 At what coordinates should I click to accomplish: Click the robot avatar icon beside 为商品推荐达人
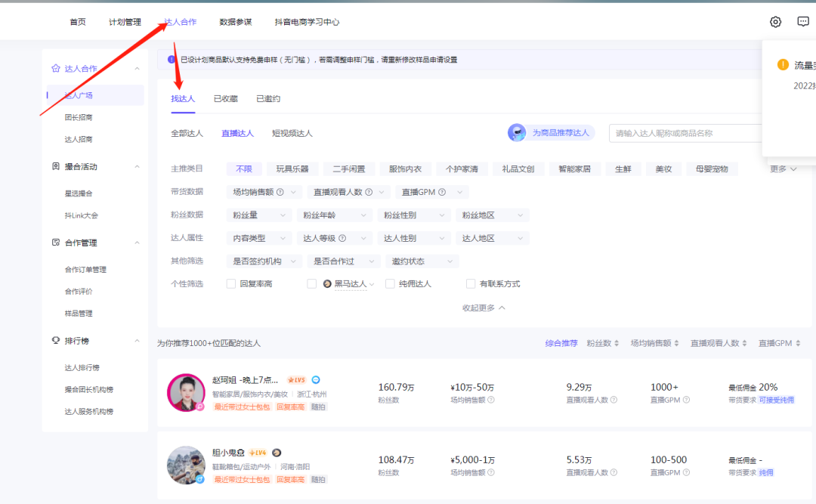(x=517, y=133)
